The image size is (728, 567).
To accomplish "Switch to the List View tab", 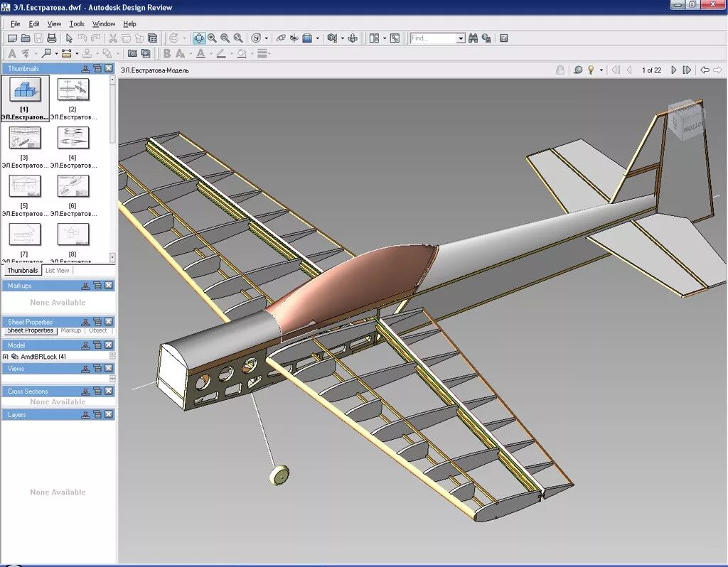I will click(x=57, y=270).
